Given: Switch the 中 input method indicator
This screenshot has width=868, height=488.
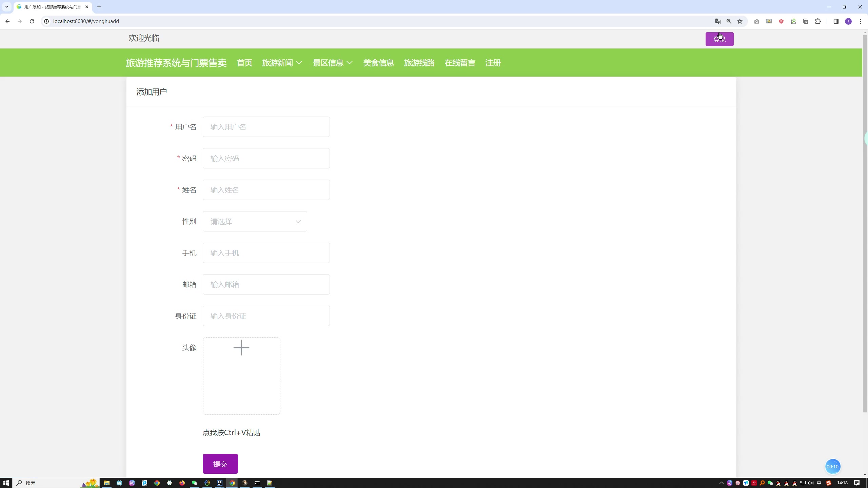Looking at the screenshot, I should [819, 483].
